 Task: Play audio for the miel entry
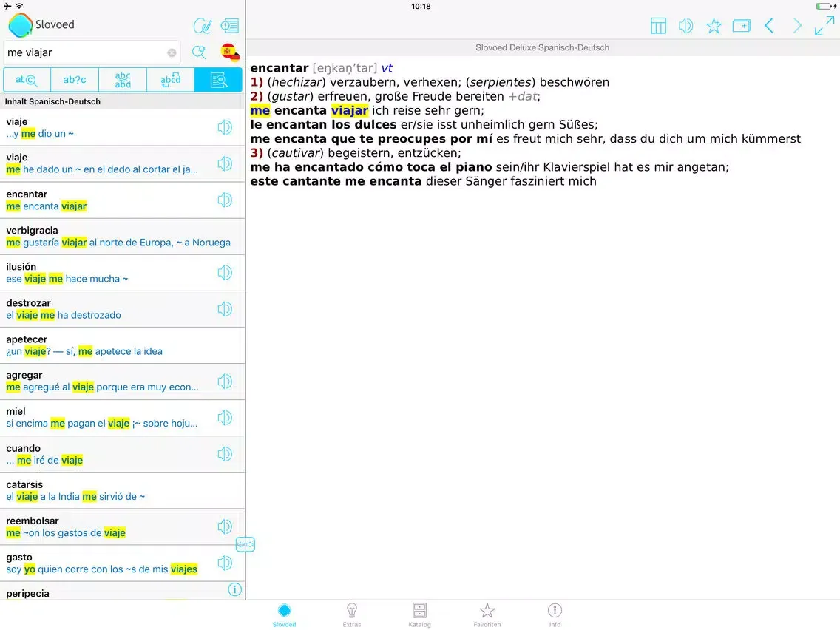(225, 418)
